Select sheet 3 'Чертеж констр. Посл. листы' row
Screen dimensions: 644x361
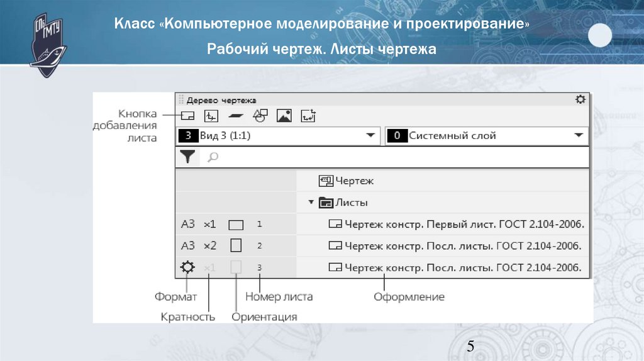click(x=463, y=268)
